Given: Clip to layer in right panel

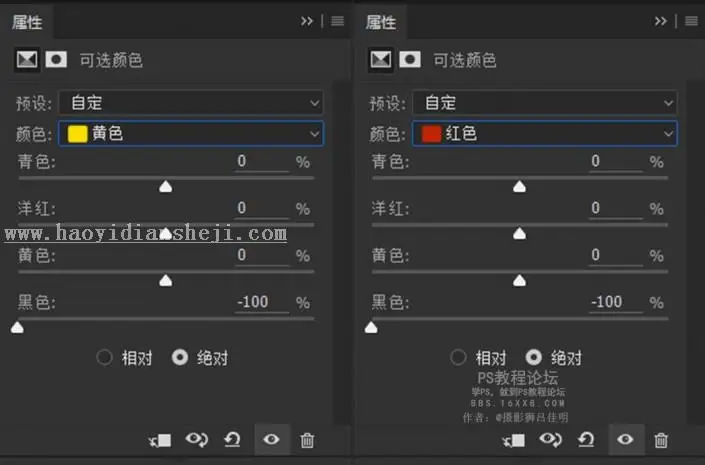Looking at the screenshot, I should pyautogui.click(x=514, y=440).
